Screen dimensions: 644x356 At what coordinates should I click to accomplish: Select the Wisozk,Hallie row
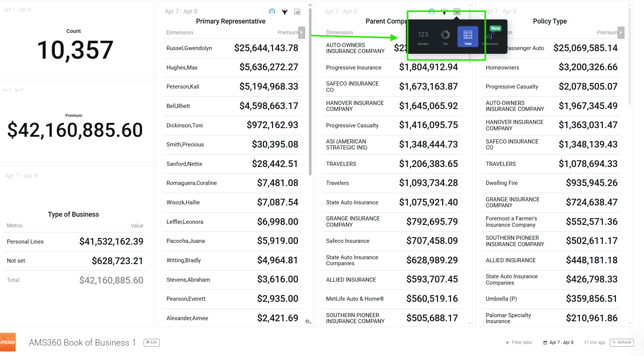[232, 202]
